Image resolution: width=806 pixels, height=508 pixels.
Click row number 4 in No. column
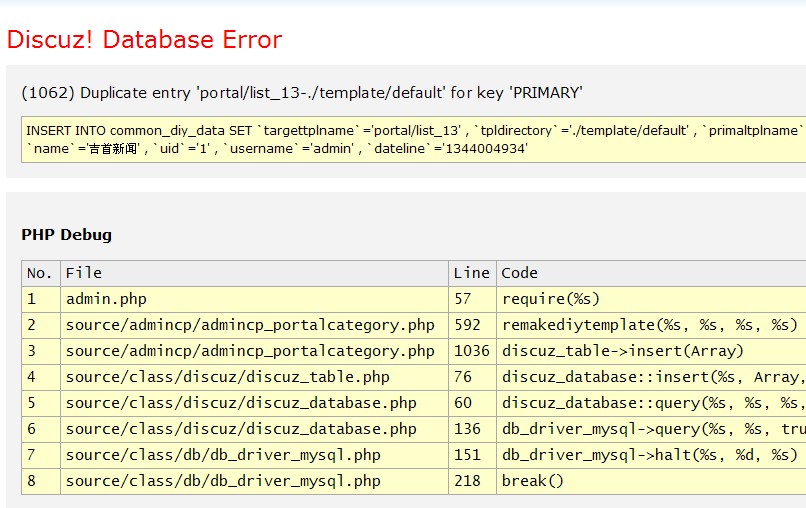41,377
